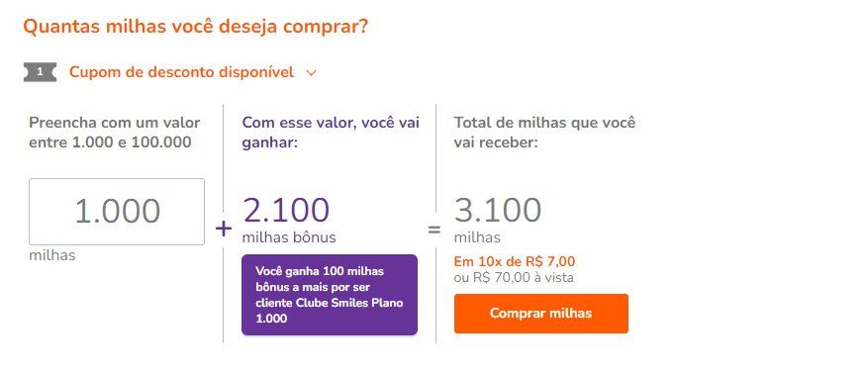Select the 2.100 bonus miles value
The width and height of the screenshot is (868, 375).
286,210
